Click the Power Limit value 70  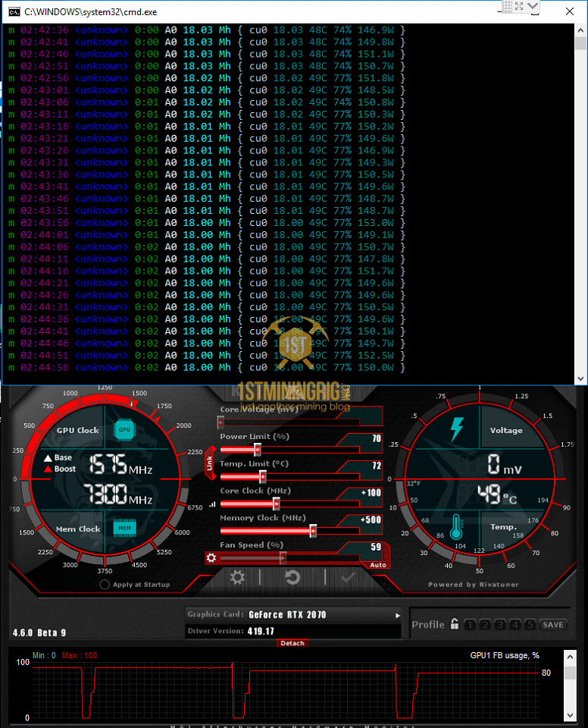377,439
